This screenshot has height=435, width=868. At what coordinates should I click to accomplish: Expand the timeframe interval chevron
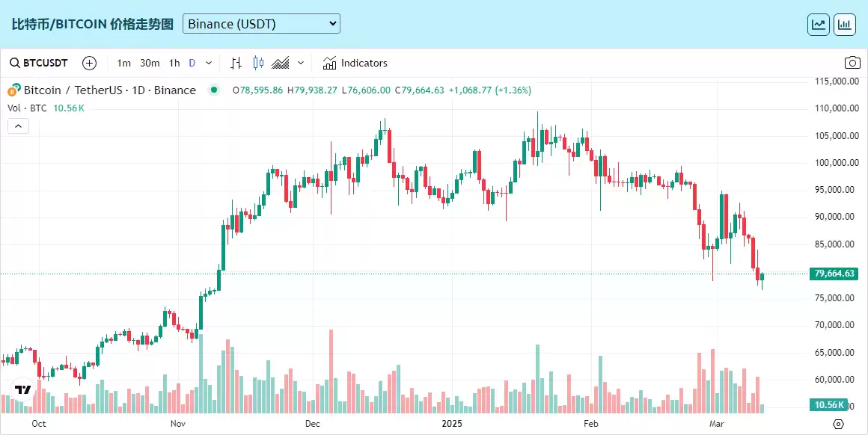click(209, 63)
